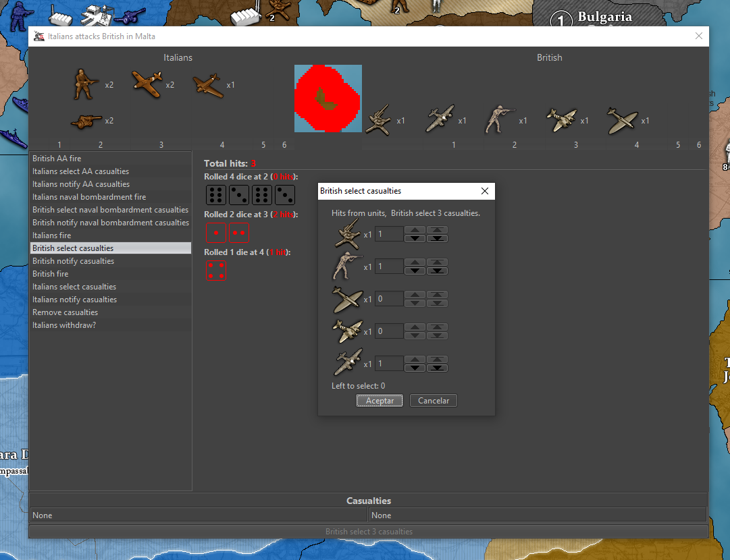This screenshot has width=730, height=560.
Task: Click AA gun icon in casualty dialog
Action: click(x=348, y=234)
